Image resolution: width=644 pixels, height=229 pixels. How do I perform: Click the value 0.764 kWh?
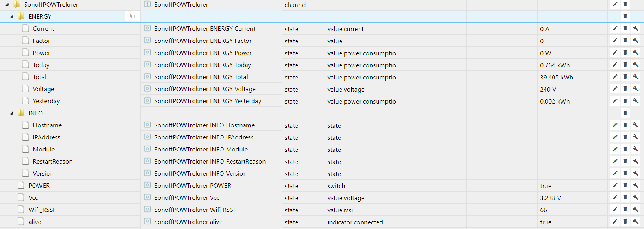coord(555,65)
